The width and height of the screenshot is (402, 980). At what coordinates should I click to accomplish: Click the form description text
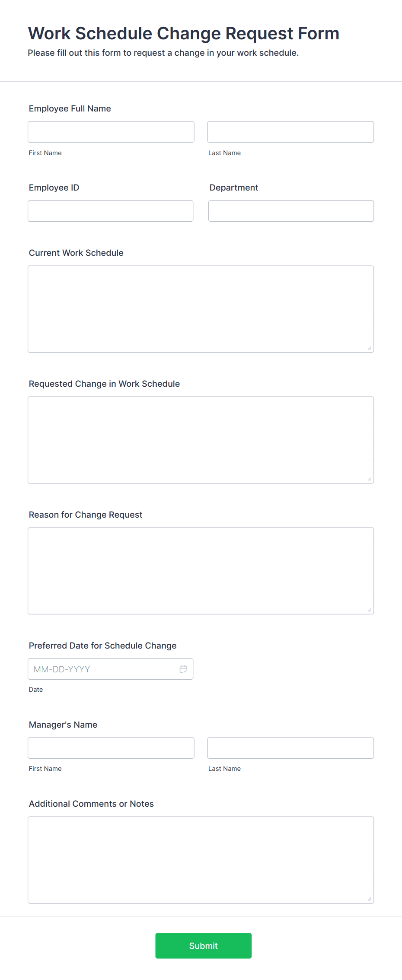163,53
